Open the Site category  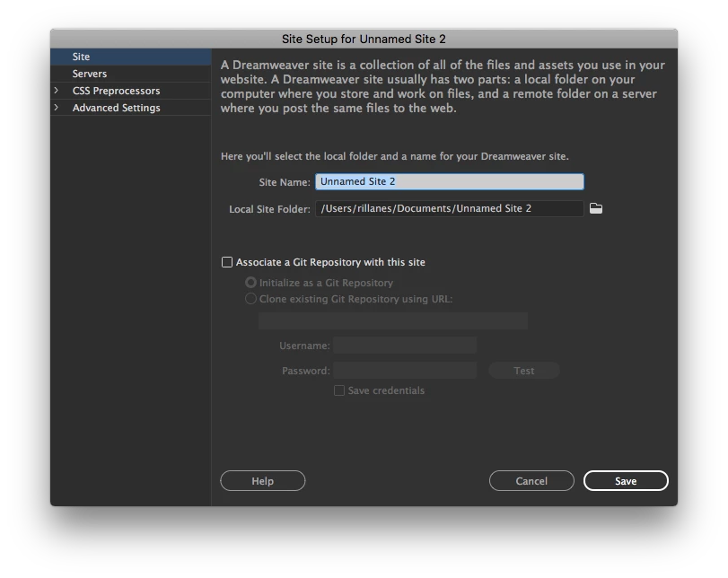click(x=131, y=57)
